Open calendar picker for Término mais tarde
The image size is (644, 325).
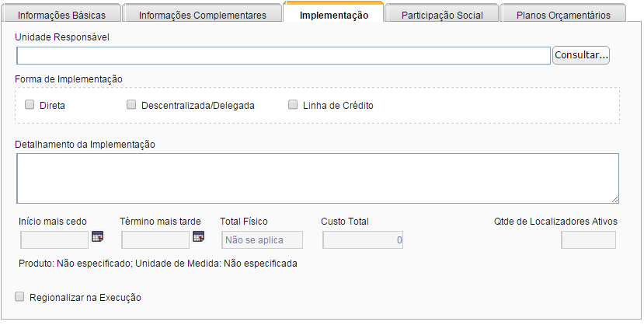coord(198,237)
